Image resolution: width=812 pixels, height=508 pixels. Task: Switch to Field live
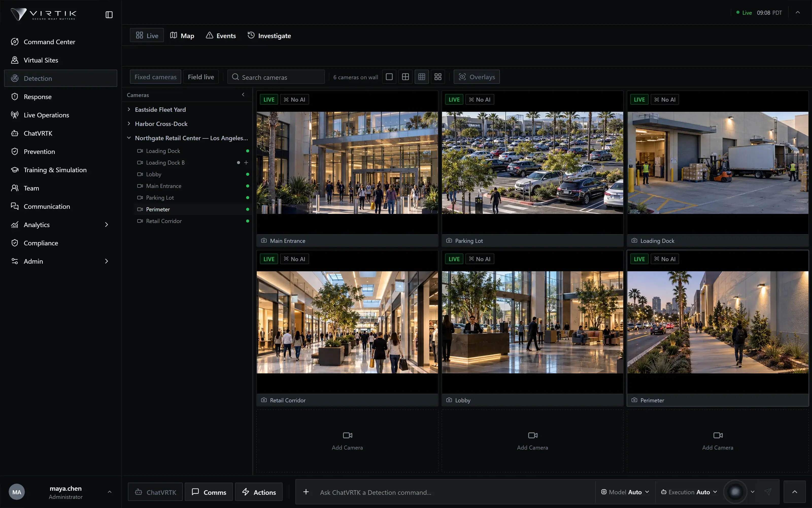[201, 77]
